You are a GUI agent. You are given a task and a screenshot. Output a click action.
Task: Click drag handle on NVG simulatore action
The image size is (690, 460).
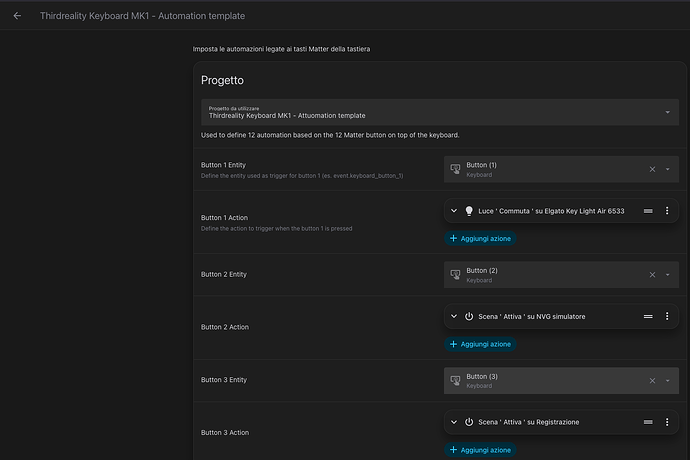pos(647,316)
